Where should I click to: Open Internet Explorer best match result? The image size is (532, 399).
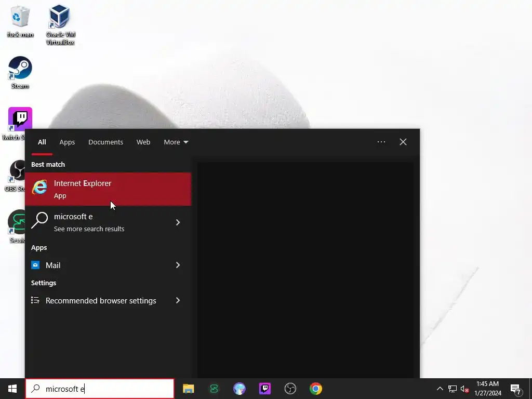pos(108,189)
